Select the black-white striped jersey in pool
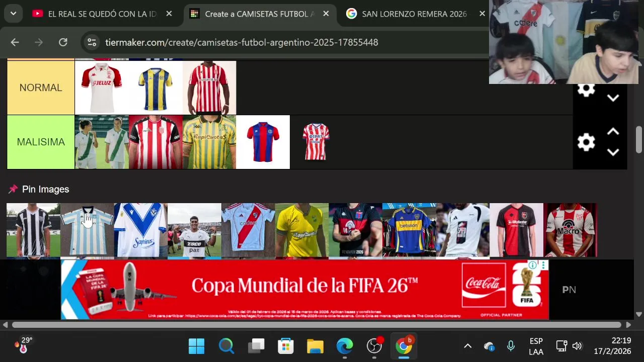The image size is (644, 362). coord(33,230)
